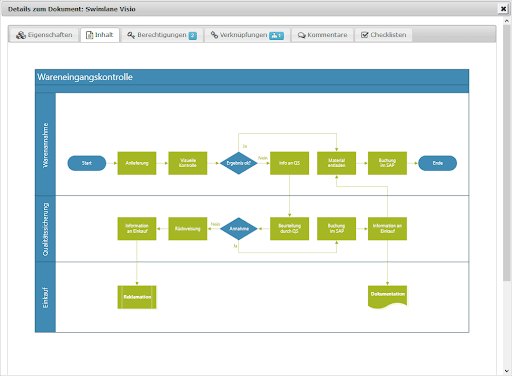The image size is (512, 376).
Task: Switch to the Berechtigungen tab
Action: [162, 35]
